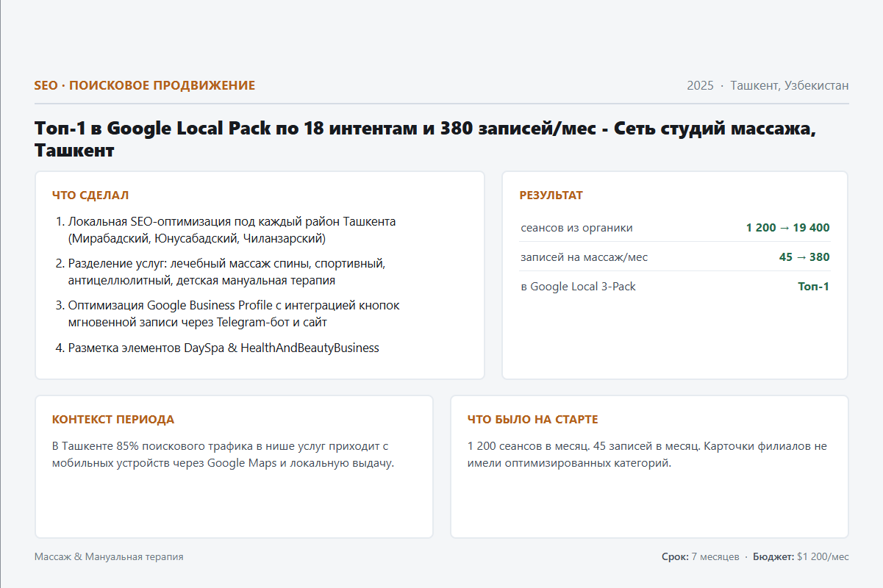Click the "КОНТЕКСТ ПЕРИОДА" section heading

pos(113,420)
